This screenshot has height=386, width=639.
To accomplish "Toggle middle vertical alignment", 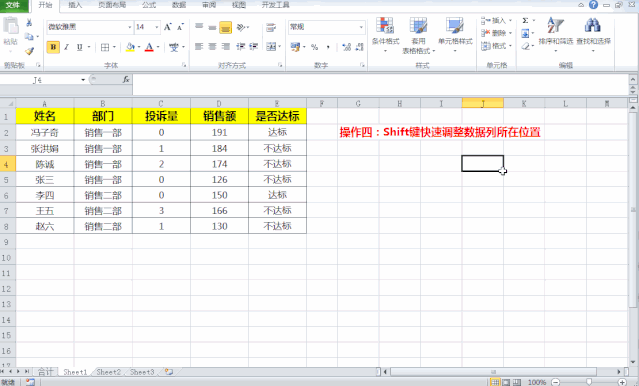I will pos(212,27).
